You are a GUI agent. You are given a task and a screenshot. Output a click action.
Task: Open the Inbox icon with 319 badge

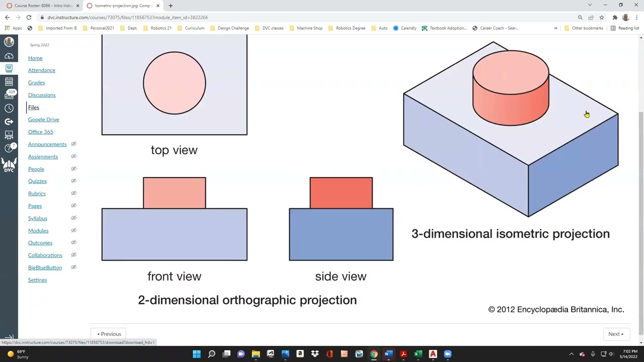[x=9, y=95]
